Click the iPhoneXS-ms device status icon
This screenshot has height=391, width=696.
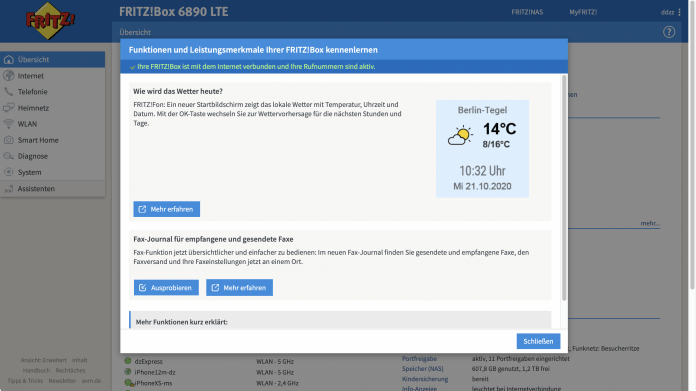(x=128, y=383)
